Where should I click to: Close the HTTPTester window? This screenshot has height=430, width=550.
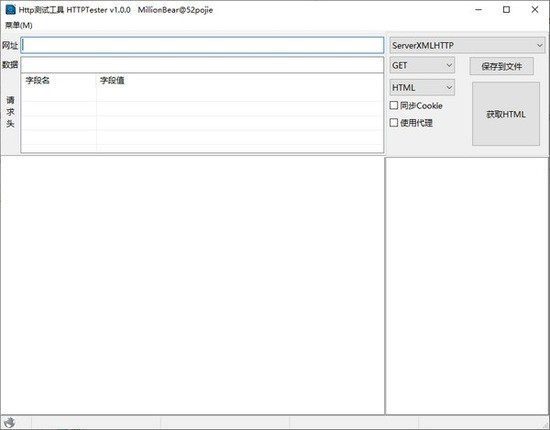(x=535, y=10)
